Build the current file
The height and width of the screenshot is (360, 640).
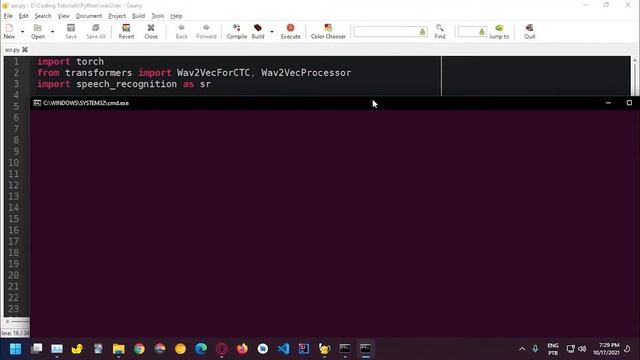(258, 31)
